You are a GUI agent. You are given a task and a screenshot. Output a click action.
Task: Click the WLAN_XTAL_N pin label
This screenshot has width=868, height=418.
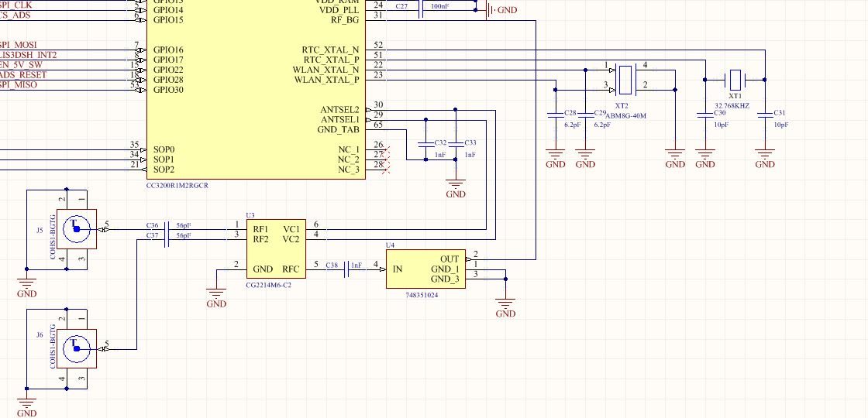pyautogui.click(x=326, y=70)
